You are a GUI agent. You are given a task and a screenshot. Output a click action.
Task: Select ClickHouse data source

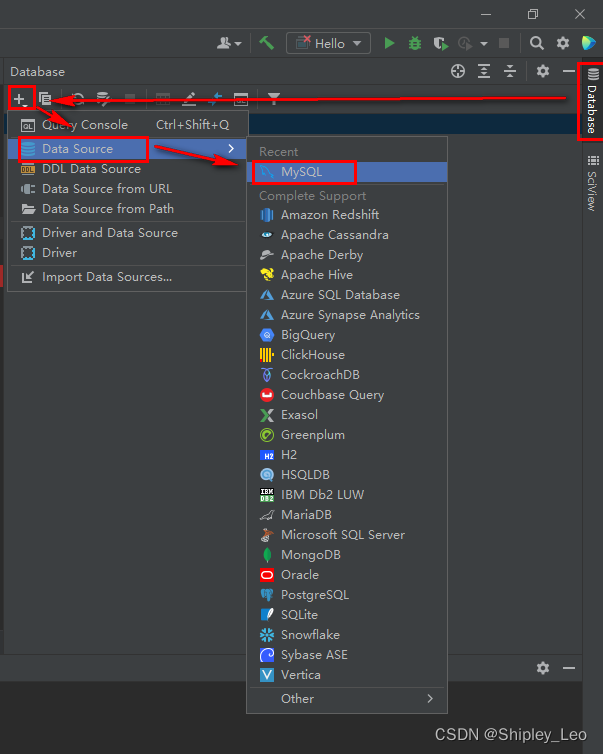tap(347, 355)
